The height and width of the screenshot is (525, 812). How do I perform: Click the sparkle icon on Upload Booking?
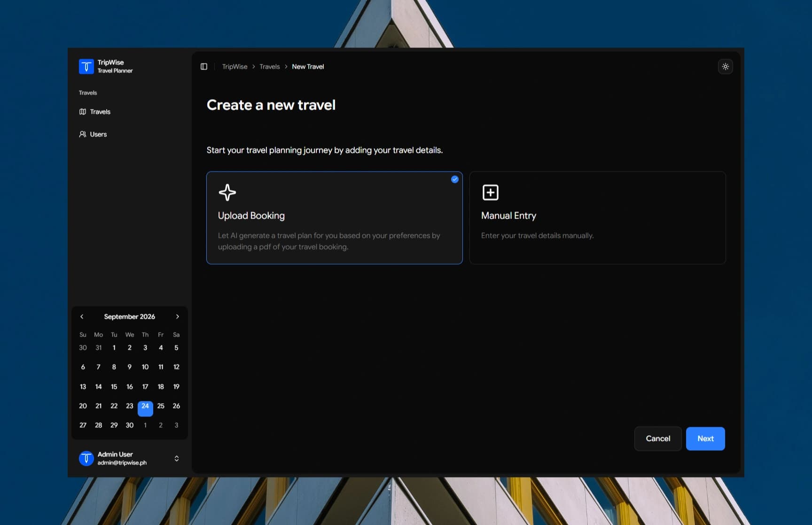coord(227,192)
